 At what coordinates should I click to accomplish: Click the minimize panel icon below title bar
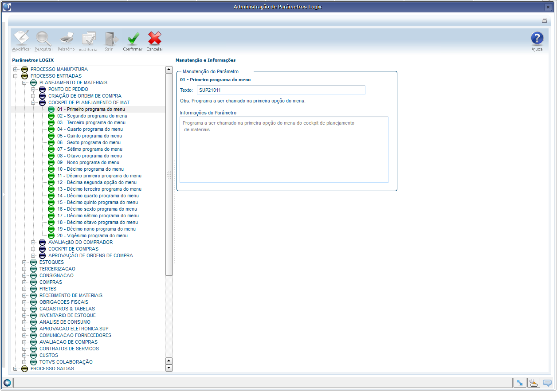point(544,20)
